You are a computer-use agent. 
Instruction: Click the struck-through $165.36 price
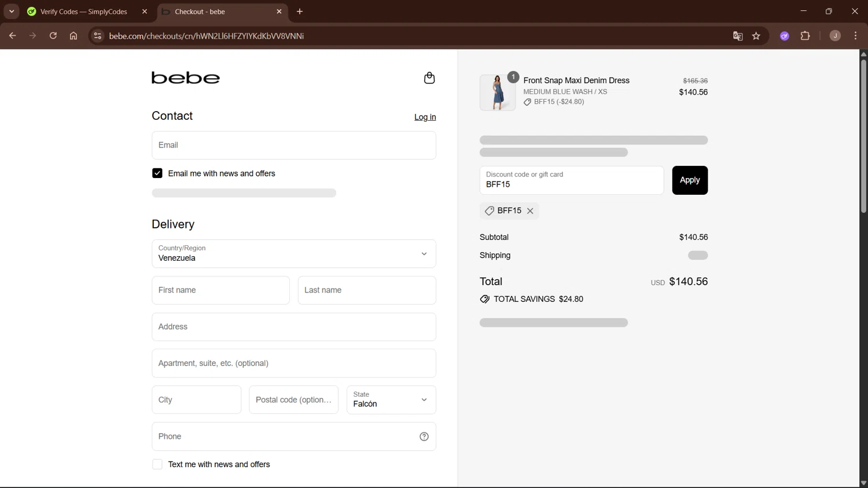pos(696,81)
